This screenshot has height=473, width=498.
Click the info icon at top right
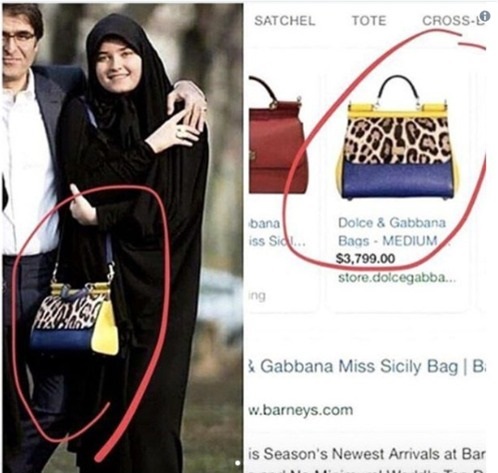485,16
